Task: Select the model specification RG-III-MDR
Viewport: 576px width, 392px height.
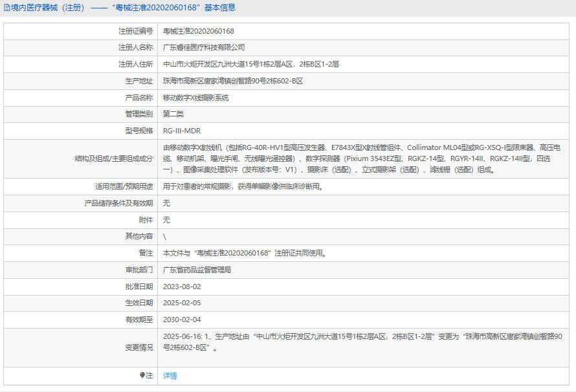Action: pos(181,131)
